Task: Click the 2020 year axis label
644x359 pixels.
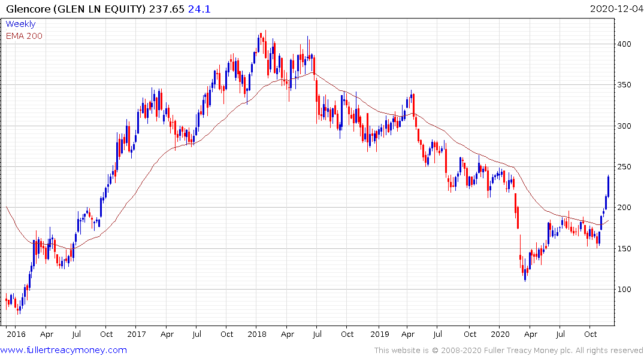Action: coord(500,334)
